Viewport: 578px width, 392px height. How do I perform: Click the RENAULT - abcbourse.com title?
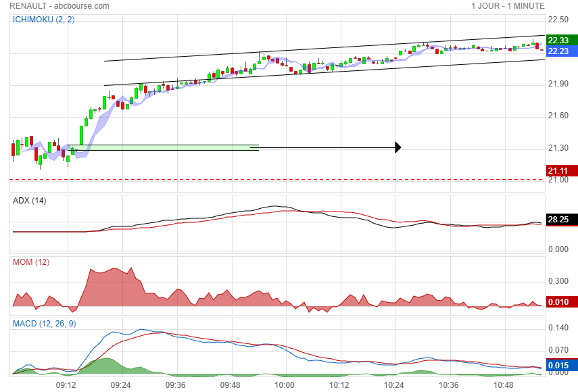(x=59, y=6)
